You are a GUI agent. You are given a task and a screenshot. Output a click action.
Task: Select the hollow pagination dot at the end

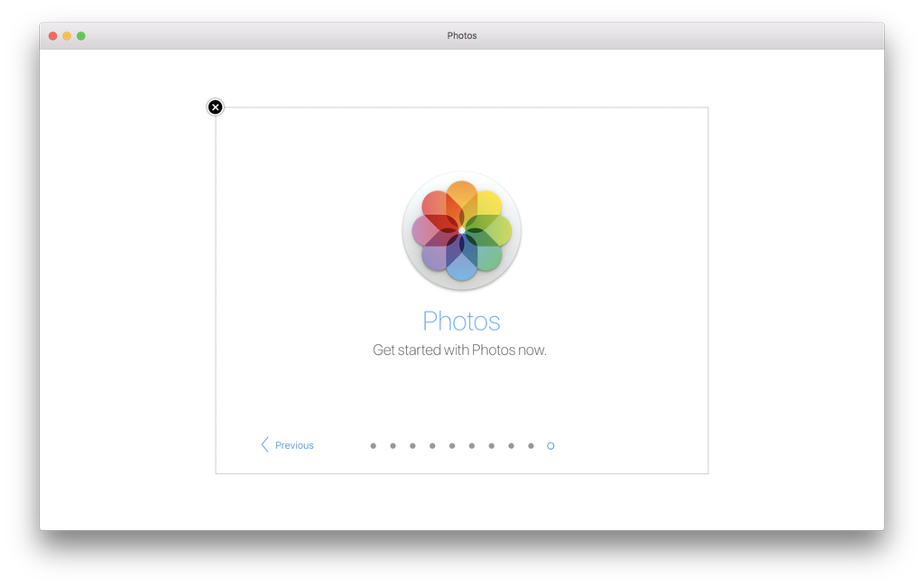[550, 445]
